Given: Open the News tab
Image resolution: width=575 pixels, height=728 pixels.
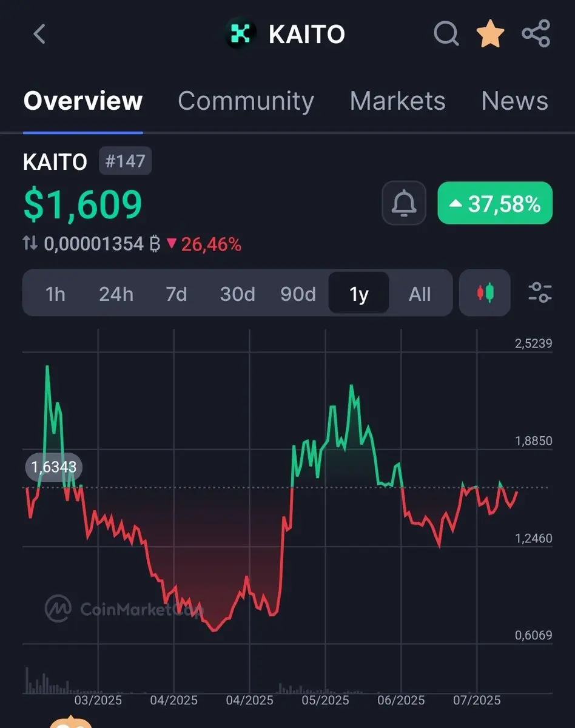Looking at the screenshot, I should [x=514, y=101].
